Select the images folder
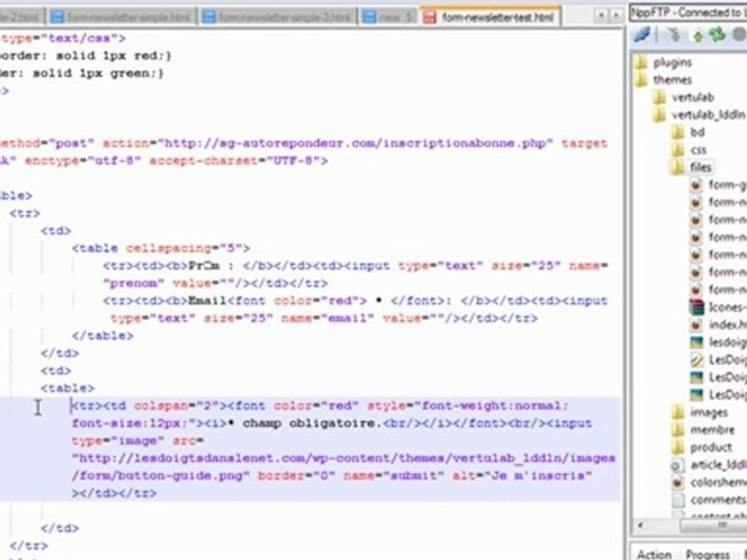 tap(709, 412)
